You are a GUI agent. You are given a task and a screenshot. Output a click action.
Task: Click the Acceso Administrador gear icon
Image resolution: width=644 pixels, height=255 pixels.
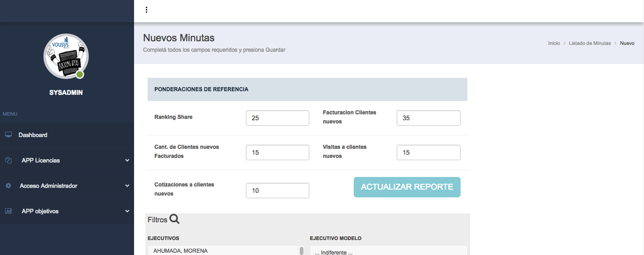[x=8, y=186]
